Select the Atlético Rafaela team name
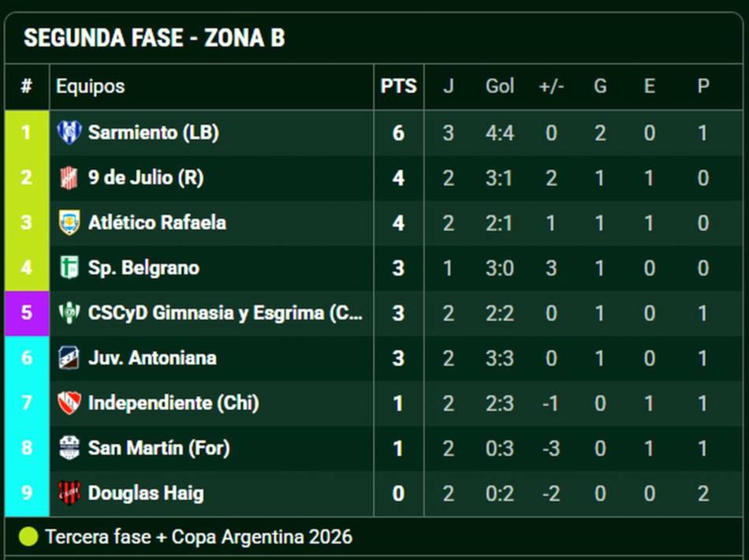The width and height of the screenshot is (749, 560). point(157,222)
